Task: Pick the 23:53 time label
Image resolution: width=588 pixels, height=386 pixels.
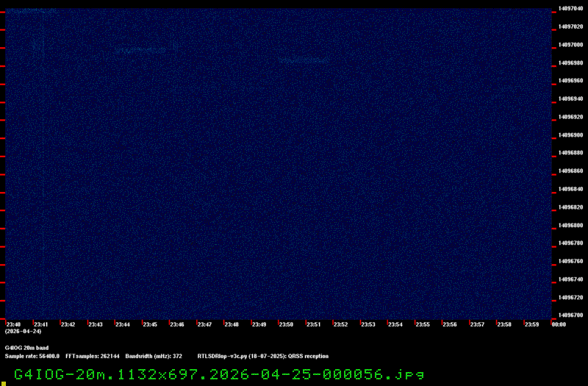Action: (x=368, y=324)
